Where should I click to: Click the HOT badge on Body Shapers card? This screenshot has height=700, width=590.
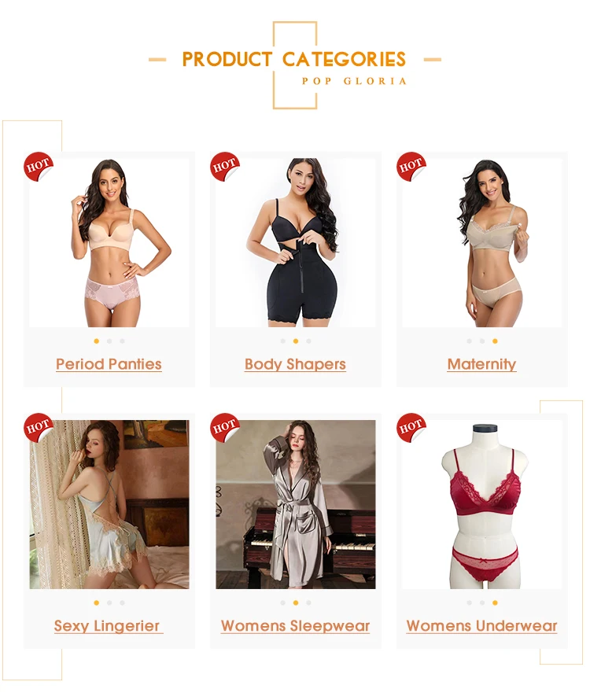(224, 167)
